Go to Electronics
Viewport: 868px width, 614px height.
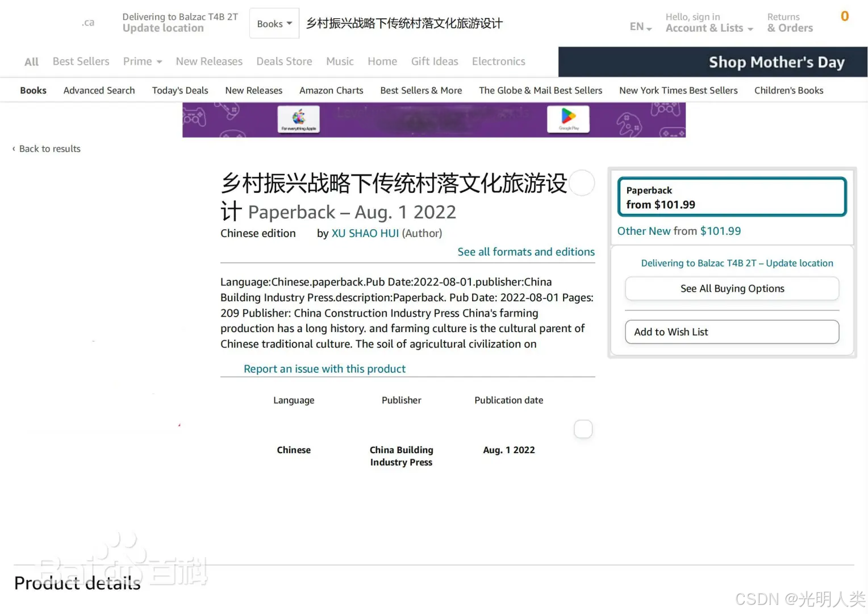coord(499,61)
